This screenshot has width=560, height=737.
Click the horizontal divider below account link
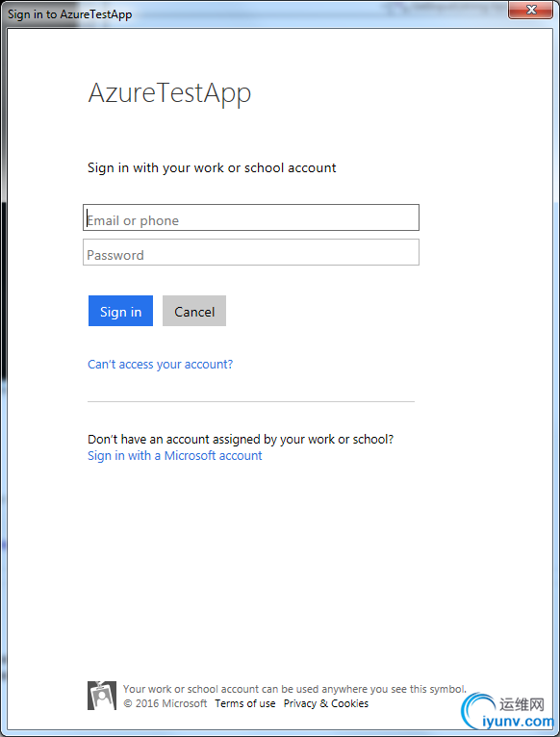pyautogui.click(x=251, y=402)
